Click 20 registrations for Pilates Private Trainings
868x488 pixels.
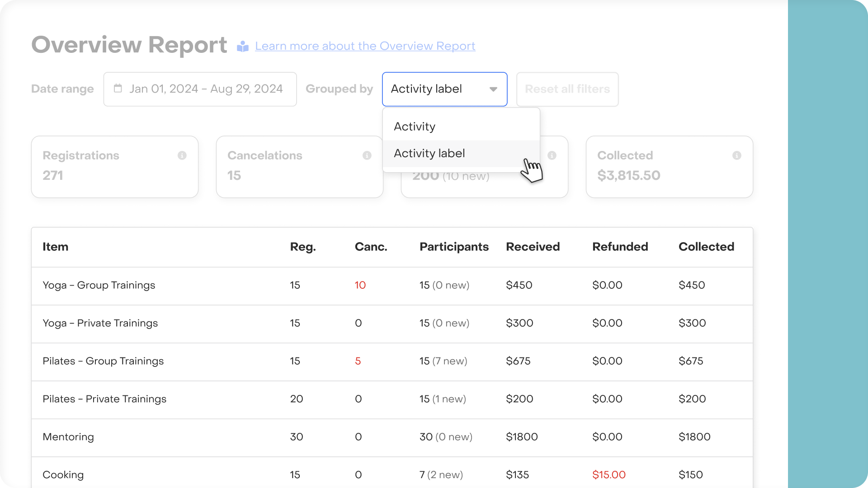[297, 399]
